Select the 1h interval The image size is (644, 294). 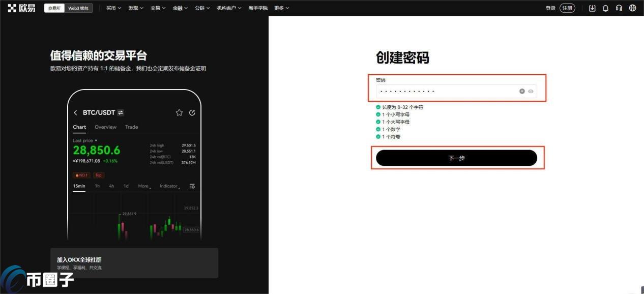click(97, 186)
